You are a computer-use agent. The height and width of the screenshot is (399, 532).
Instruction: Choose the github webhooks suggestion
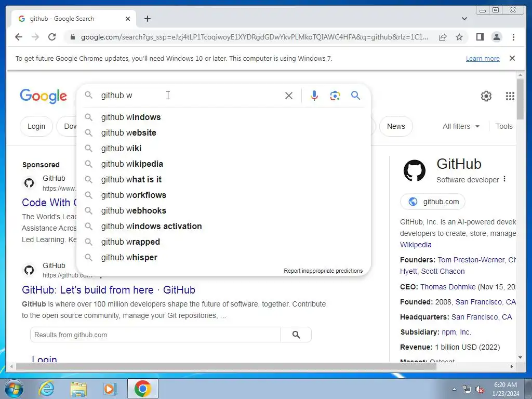pos(223,211)
